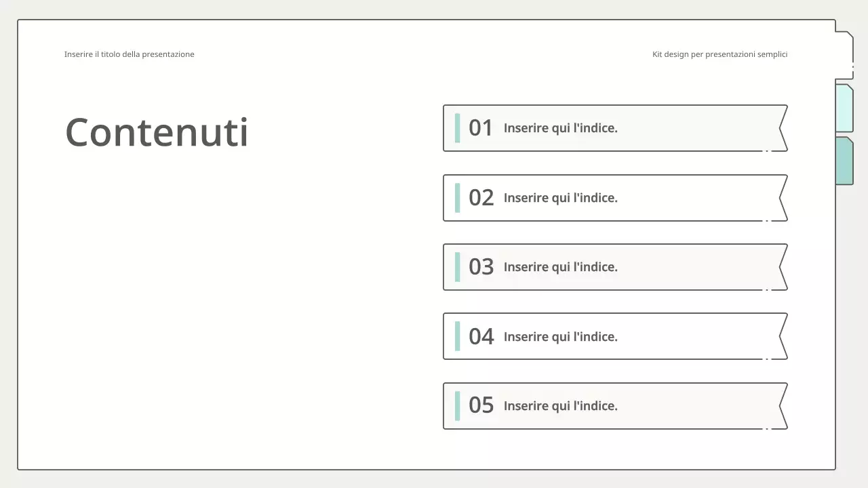Select the white folder tab on the right edge

click(844, 56)
